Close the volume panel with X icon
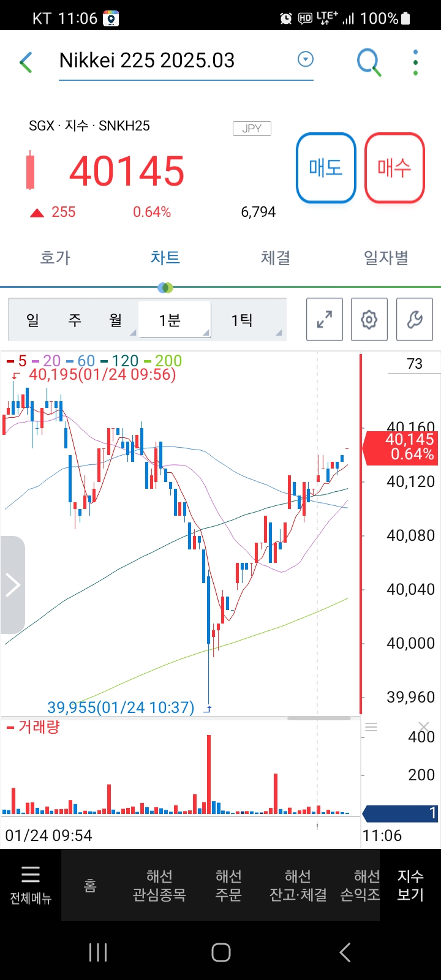441x980 pixels. click(x=424, y=727)
